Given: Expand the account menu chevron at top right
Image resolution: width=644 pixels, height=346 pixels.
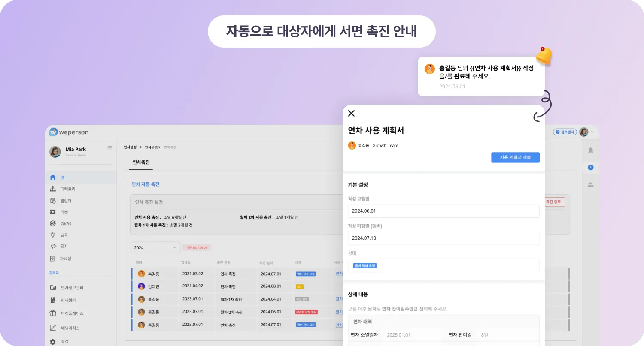Looking at the screenshot, I should [x=592, y=132].
